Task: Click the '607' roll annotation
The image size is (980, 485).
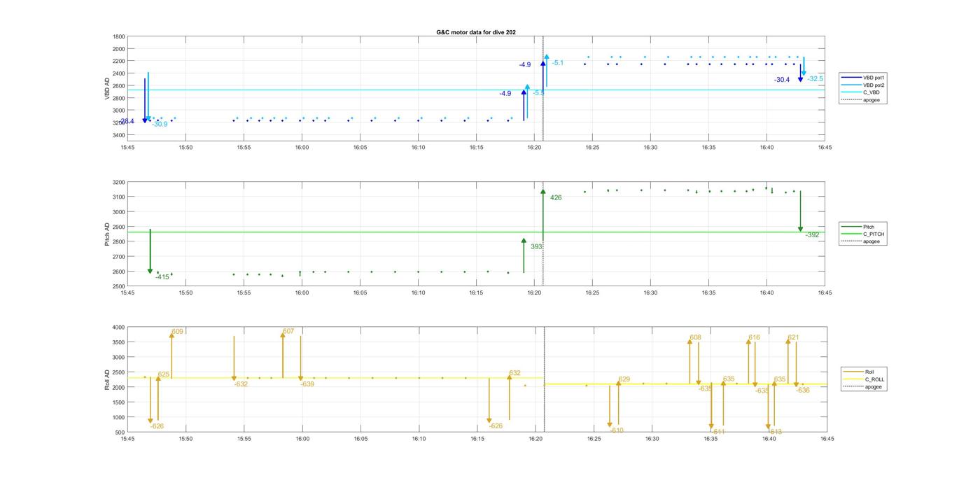Action: click(x=288, y=331)
